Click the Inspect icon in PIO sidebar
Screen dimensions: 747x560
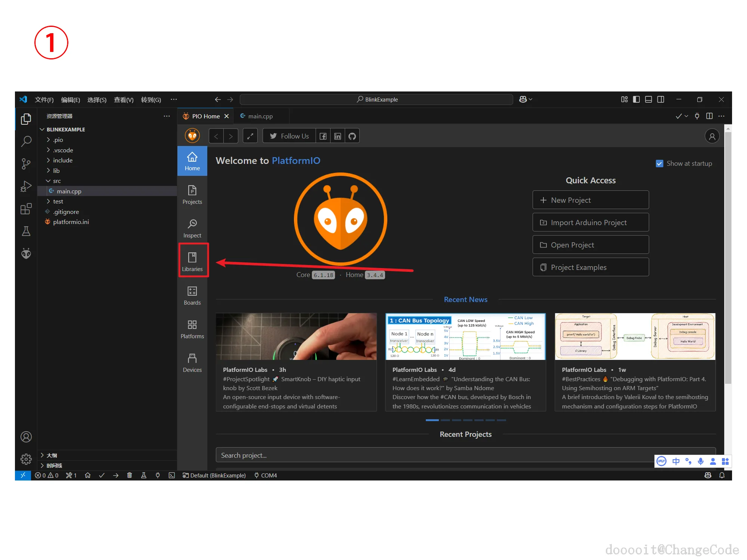click(x=192, y=227)
